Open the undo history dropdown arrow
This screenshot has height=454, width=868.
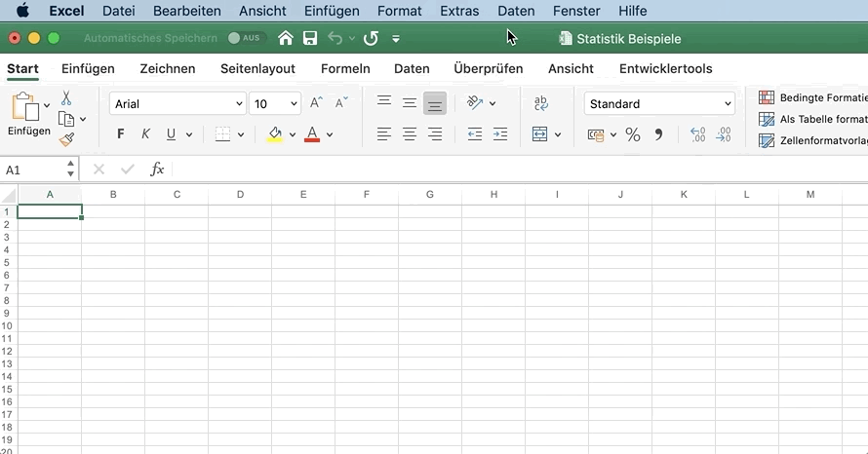[351, 39]
